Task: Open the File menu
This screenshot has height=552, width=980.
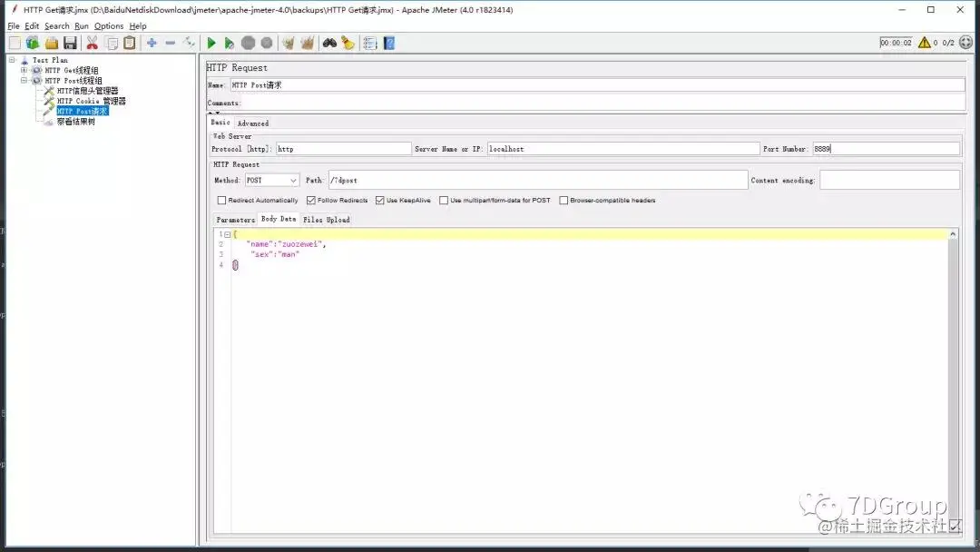Action: click(13, 25)
